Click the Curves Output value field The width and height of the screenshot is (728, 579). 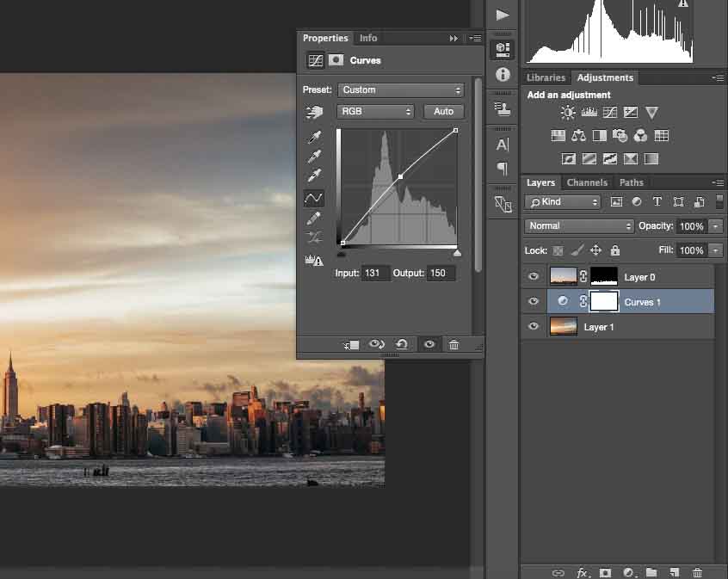click(441, 273)
